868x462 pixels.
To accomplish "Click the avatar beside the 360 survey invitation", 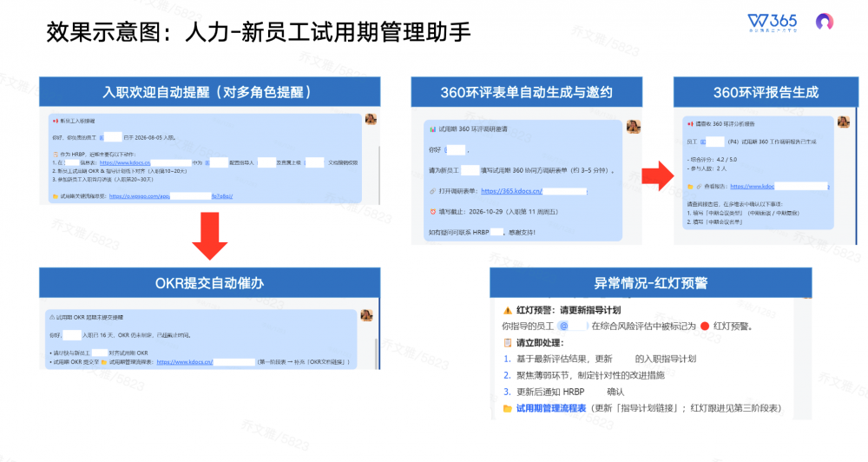I will 634,127.
